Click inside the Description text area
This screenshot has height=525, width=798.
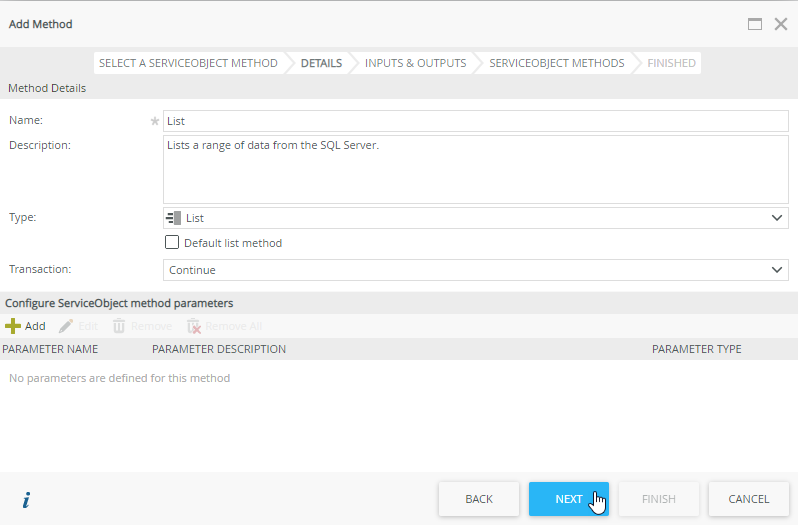pyautogui.click(x=476, y=170)
